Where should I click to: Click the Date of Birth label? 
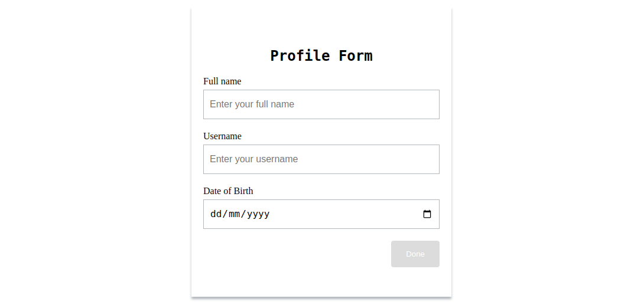[x=228, y=191]
